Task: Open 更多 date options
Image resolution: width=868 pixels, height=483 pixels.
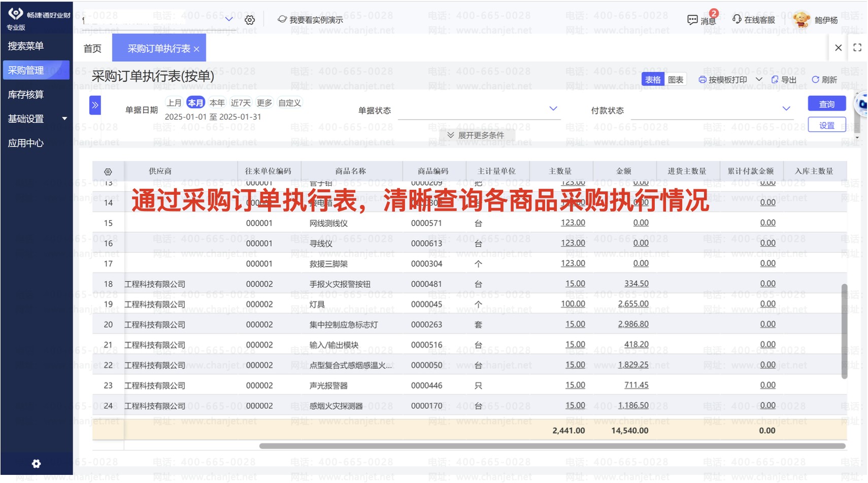Action: pyautogui.click(x=264, y=103)
